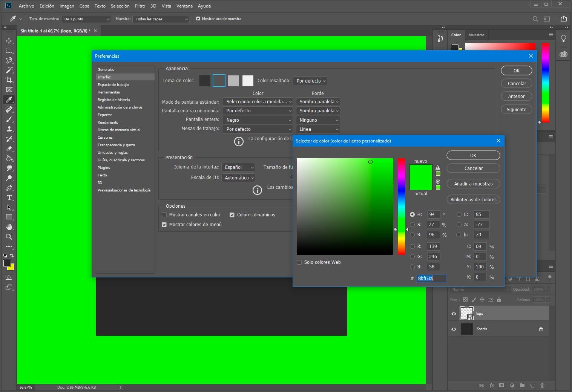Select the Brush tool
This screenshot has width=572, height=392.
[x=9, y=119]
